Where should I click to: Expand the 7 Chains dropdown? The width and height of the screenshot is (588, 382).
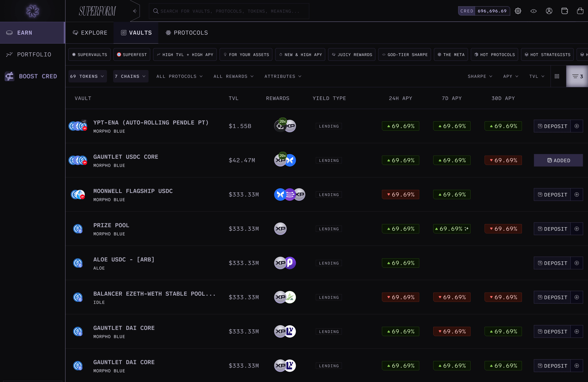tap(130, 76)
